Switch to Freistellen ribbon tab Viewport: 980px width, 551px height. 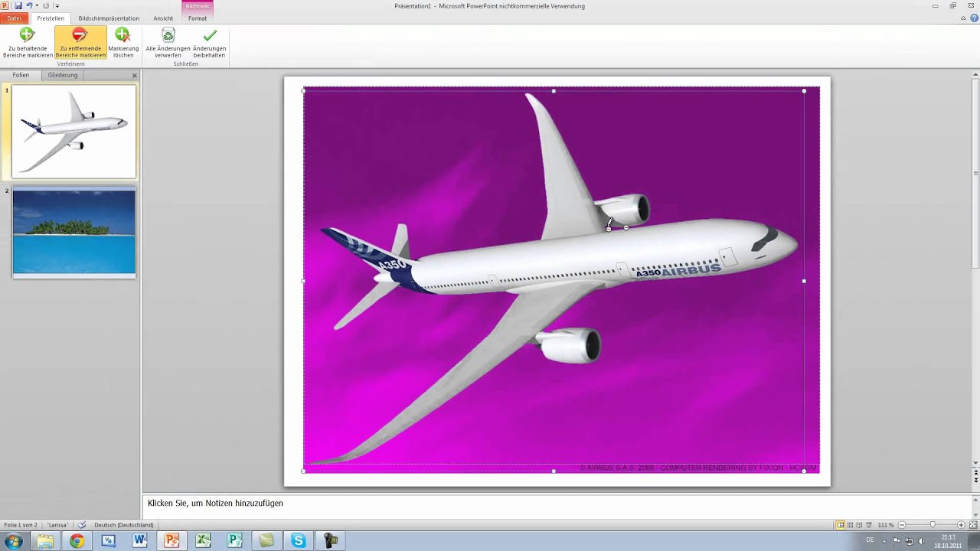pyautogui.click(x=51, y=18)
